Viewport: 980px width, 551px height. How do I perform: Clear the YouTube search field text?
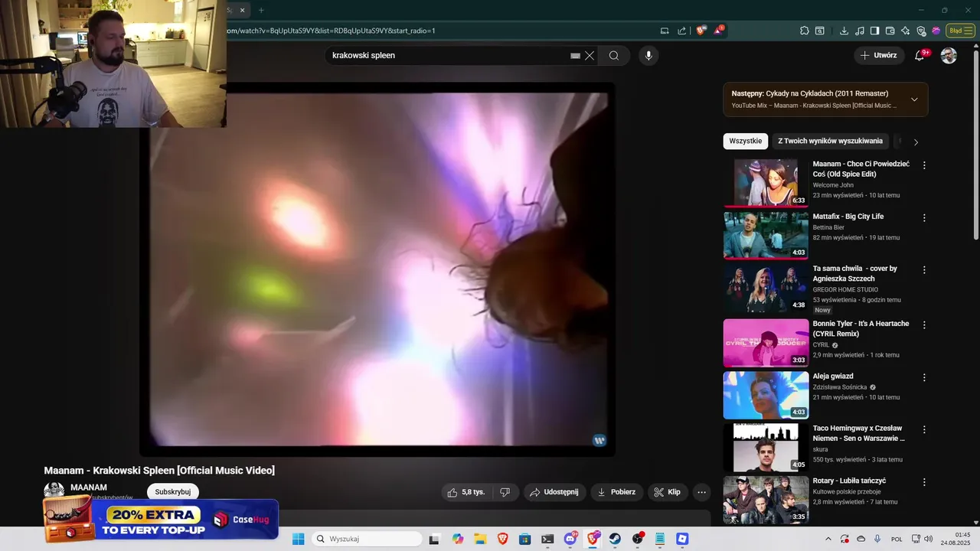point(590,55)
